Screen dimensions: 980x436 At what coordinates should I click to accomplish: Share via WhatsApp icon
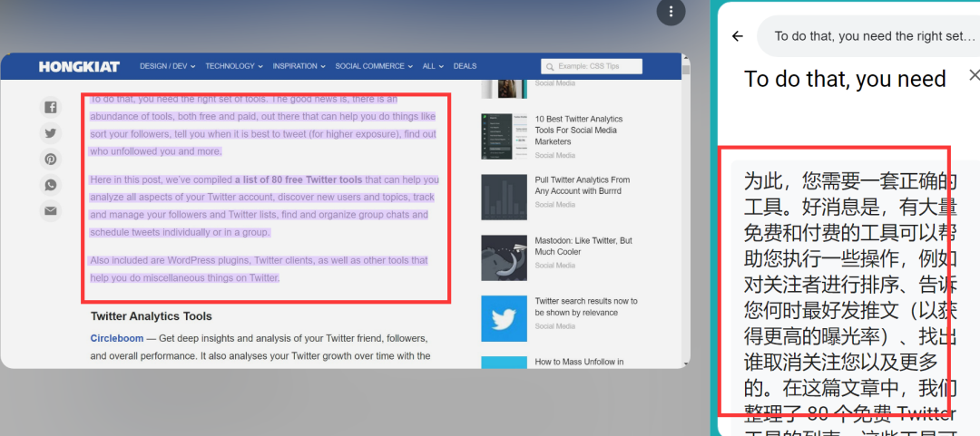click(x=51, y=185)
